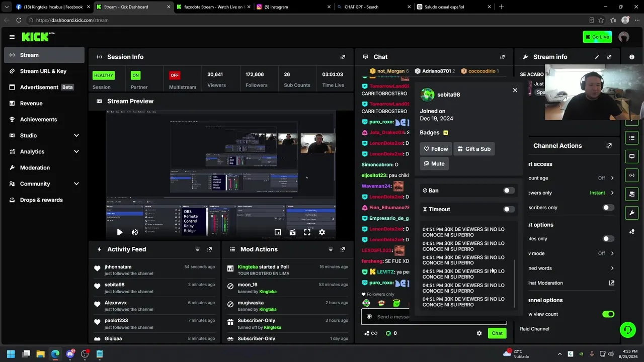
Task: Go to Advertisement Beta page
Action: pyautogui.click(x=44, y=87)
